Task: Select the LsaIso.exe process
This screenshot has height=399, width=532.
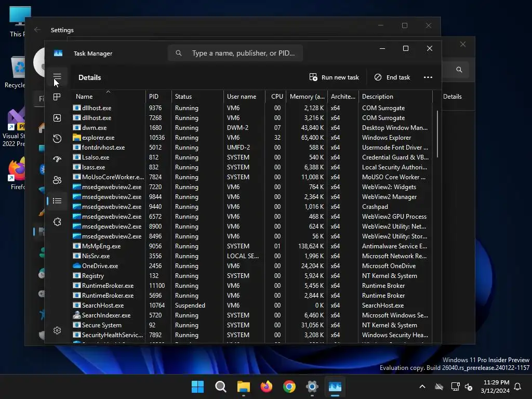Action: pyautogui.click(x=252, y=157)
